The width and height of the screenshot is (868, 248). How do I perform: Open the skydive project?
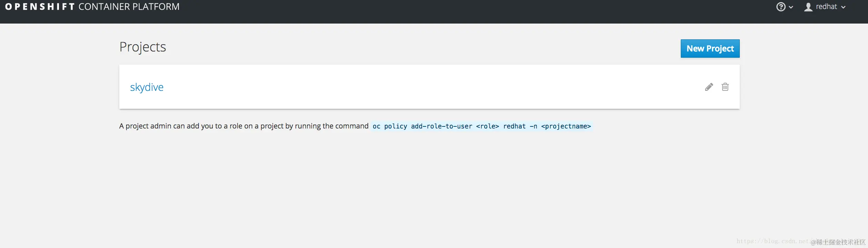(x=147, y=87)
